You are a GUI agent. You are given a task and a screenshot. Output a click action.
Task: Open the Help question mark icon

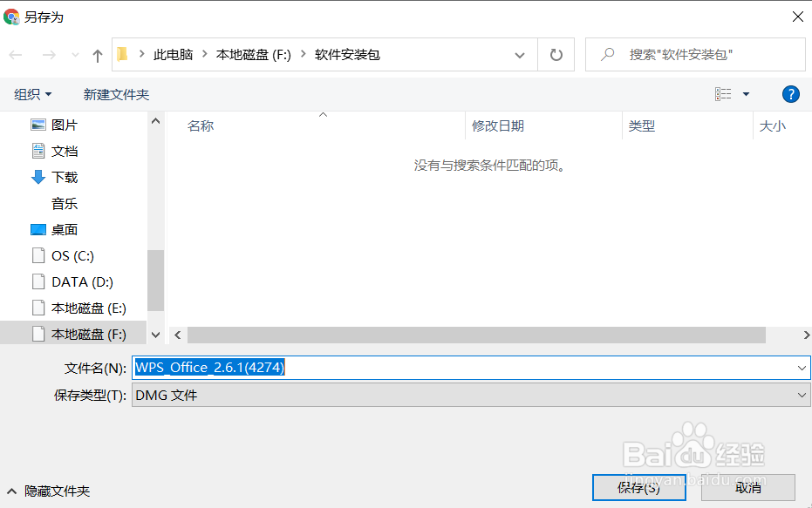click(x=790, y=94)
